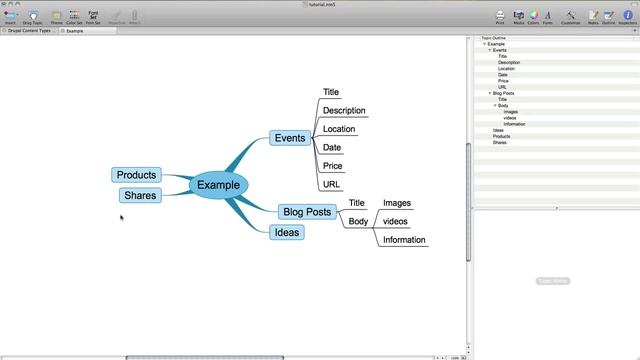Switch to the Drupal Content Types tab
This screenshot has width=640, height=360.
coord(29,31)
